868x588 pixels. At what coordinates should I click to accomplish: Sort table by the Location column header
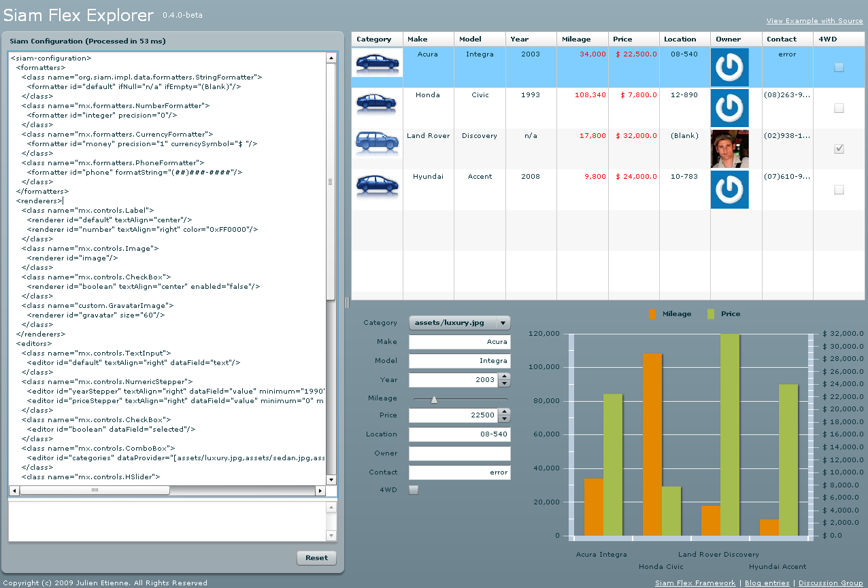(685, 39)
